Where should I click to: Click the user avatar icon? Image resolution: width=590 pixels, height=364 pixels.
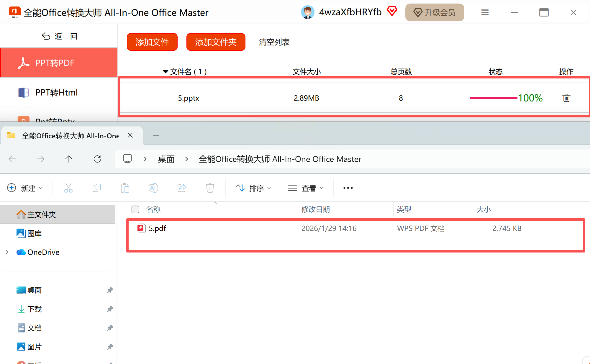point(307,12)
